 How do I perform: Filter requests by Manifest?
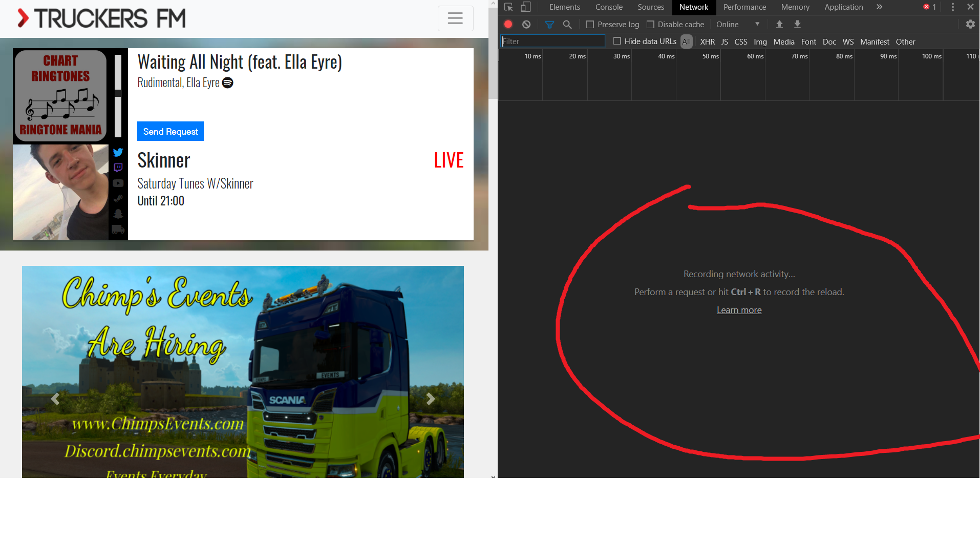(x=875, y=41)
